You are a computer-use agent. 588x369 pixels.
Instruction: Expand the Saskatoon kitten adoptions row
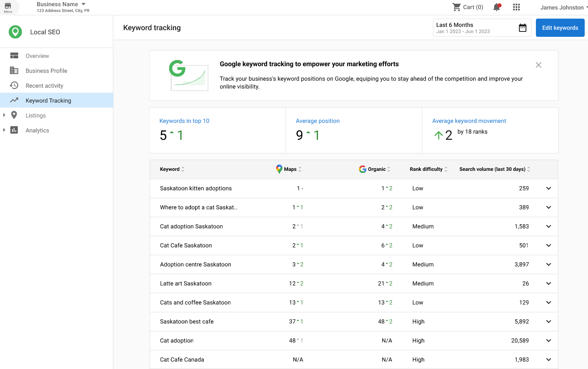548,188
